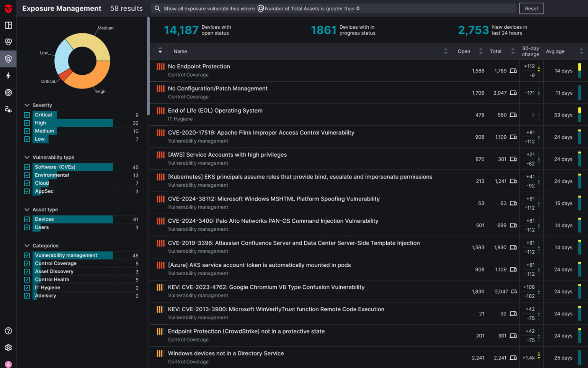The width and height of the screenshot is (588, 368).
Task: Collapse the Categories filter section
Action: tap(27, 246)
